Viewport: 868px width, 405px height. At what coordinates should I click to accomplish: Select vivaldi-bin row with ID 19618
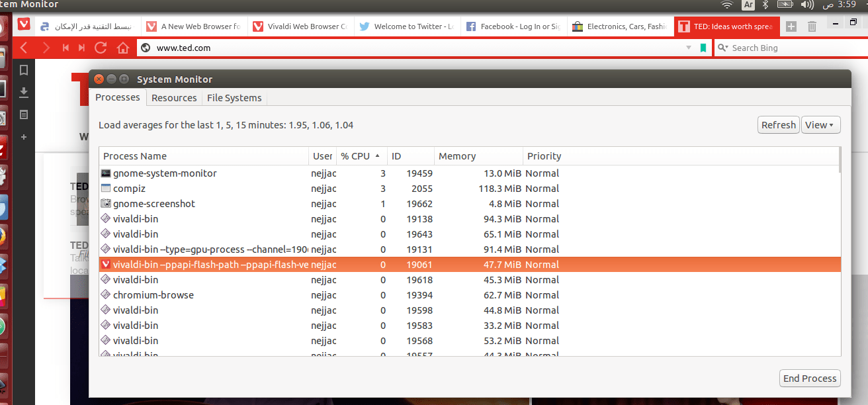point(468,280)
